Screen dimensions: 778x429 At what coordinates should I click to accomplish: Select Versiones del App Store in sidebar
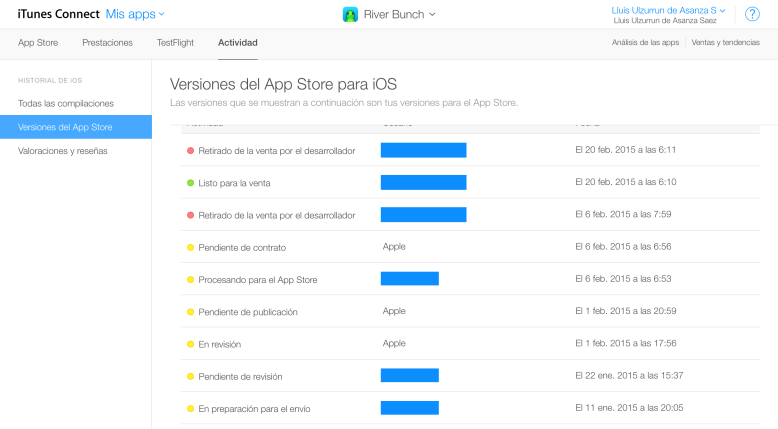point(76,127)
